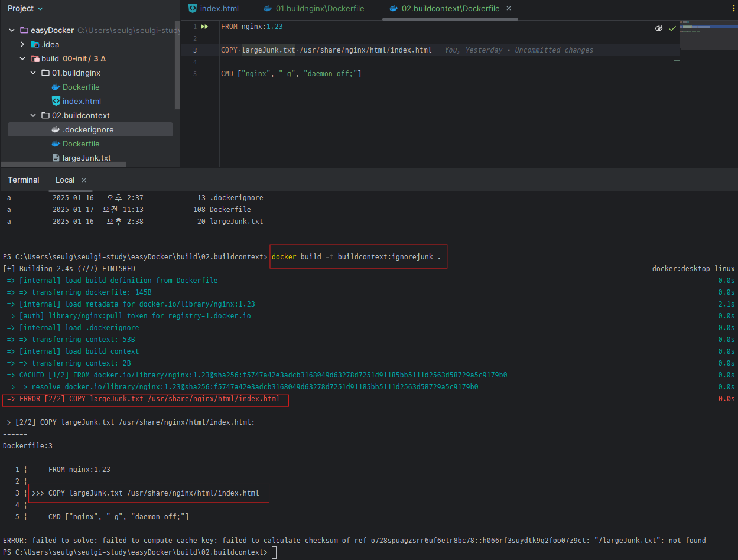Collapse the 01.buildnginx folder
This screenshot has width=738, height=560.
pyautogui.click(x=34, y=73)
